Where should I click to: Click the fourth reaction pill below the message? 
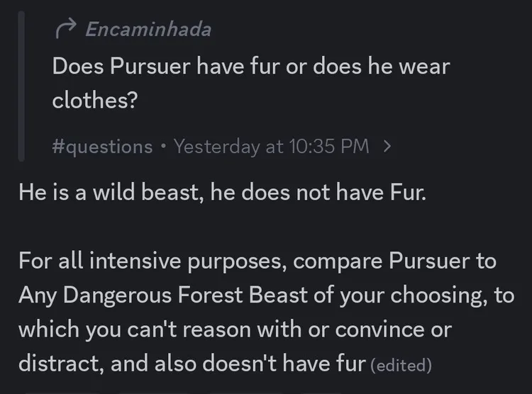321,393
